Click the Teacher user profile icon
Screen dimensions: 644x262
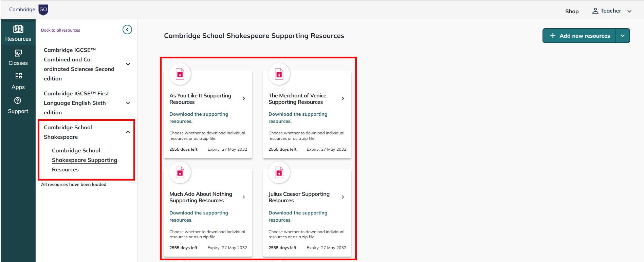[595, 11]
